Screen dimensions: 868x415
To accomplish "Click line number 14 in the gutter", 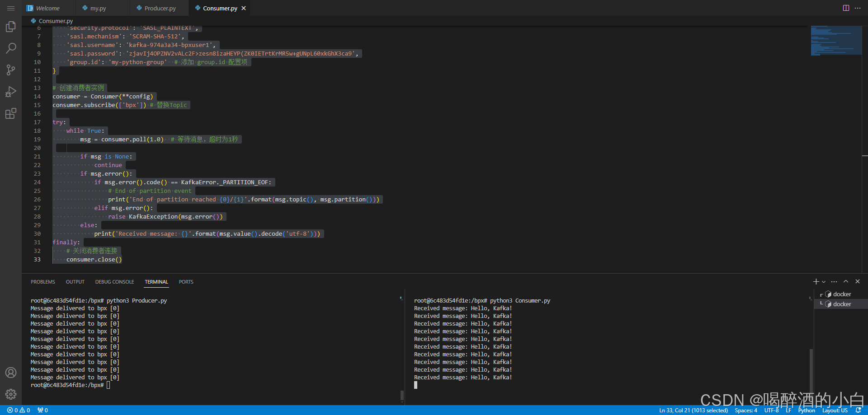I will [37, 96].
